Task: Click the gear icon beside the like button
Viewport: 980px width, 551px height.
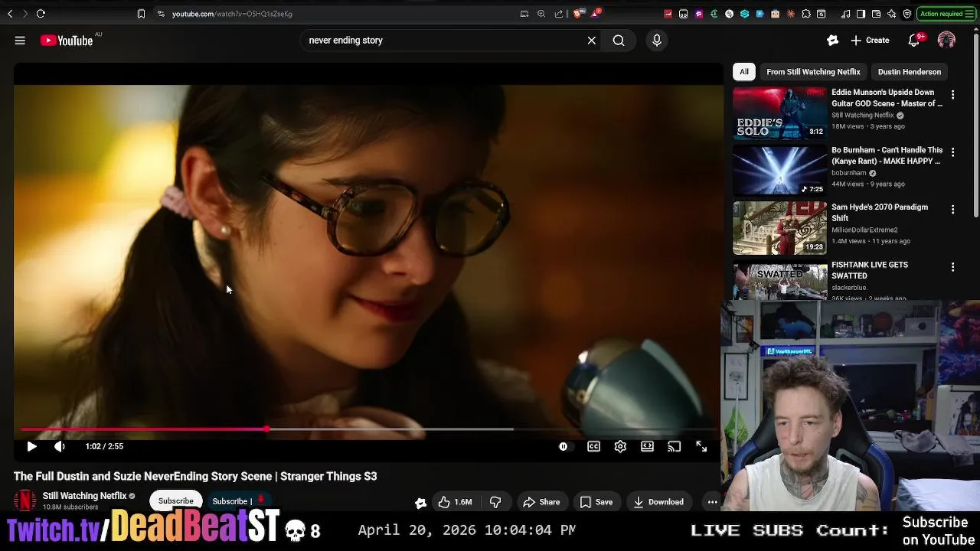Action: click(x=420, y=503)
